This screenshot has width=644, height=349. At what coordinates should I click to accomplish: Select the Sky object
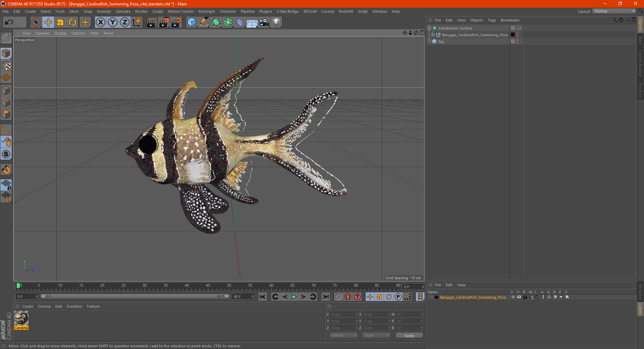(441, 42)
